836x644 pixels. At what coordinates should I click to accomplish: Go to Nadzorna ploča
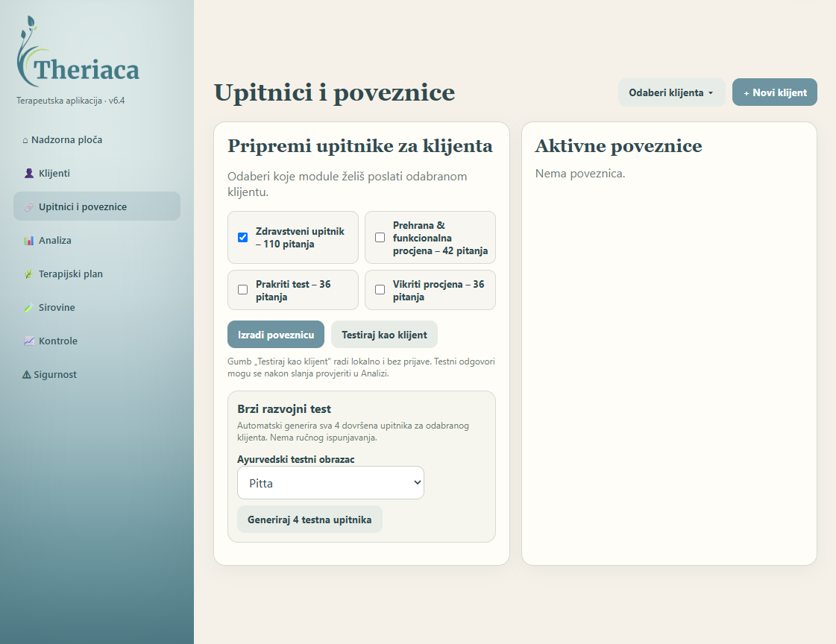[x=97, y=139]
